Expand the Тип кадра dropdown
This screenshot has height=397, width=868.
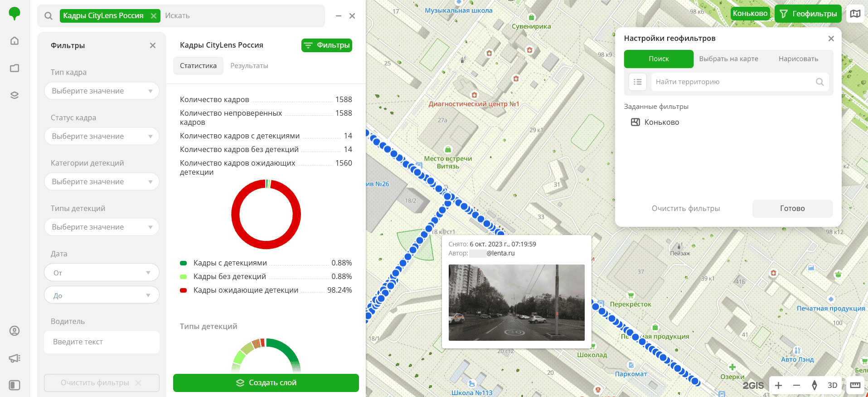pyautogui.click(x=102, y=91)
